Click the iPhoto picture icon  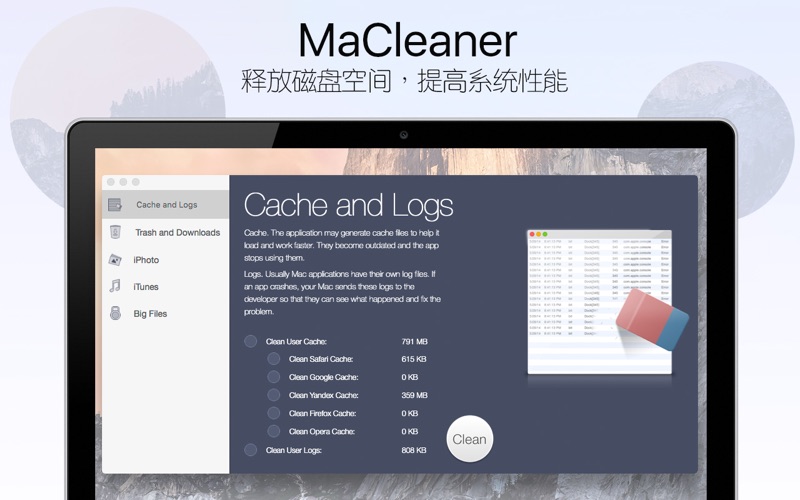coord(115,260)
